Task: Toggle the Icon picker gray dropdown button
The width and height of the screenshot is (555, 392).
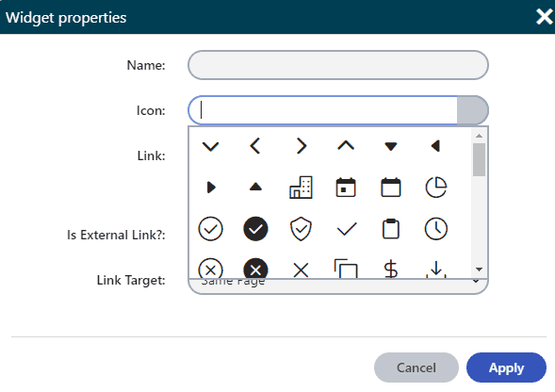Action: point(473,110)
